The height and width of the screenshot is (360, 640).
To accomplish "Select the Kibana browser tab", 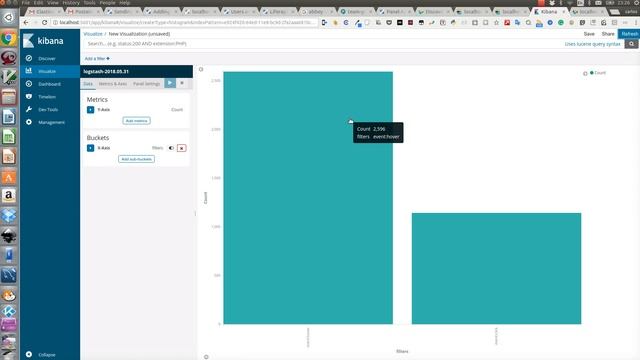I will [549, 11].
